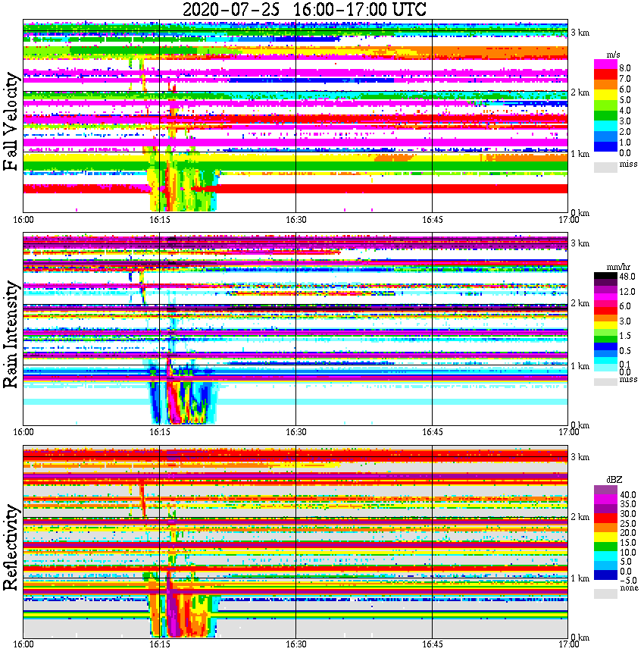Click the "Fall Velocity" vertical axis label
Image resolution: width=644 pixels, height=658 pixels.
tap(11, 121)
